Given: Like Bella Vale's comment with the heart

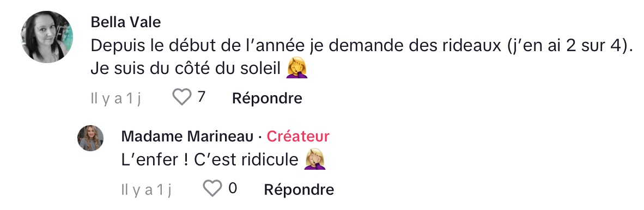Looking at the screenshot, I should 181,97.
